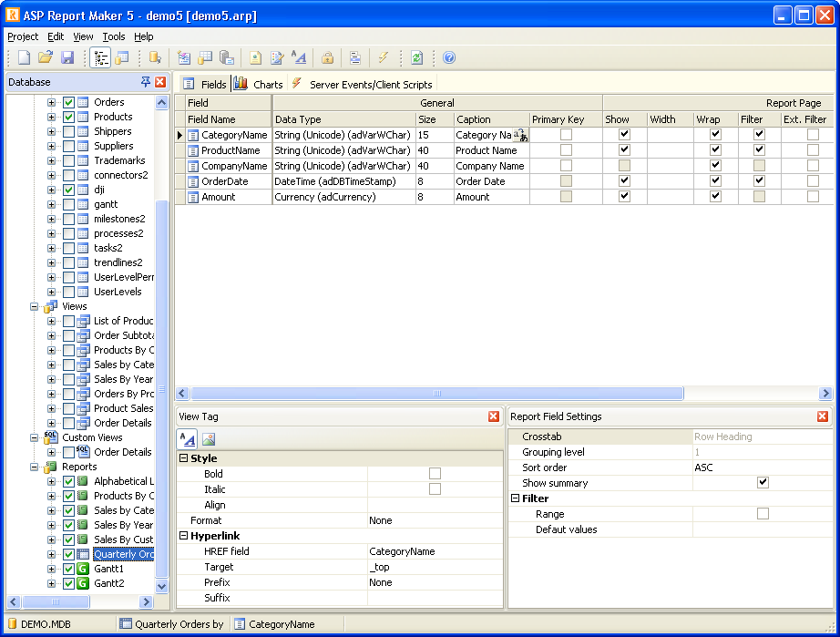The width and height of the screenshot is (840, 637).
Task: Enable the Range filter checkbox
Action: point(763,514)
